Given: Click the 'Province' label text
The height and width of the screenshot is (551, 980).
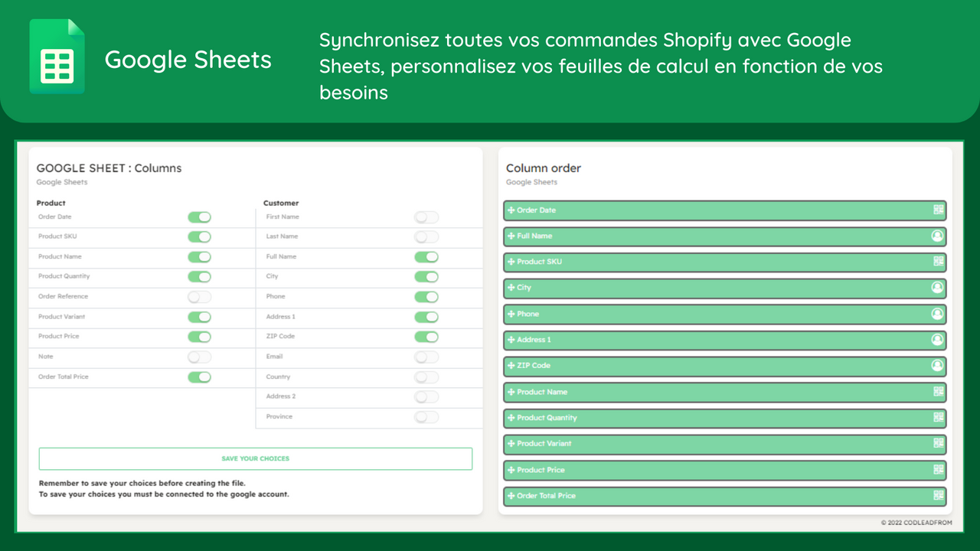Looking at the screenshot, I should [x=279, y=416].
